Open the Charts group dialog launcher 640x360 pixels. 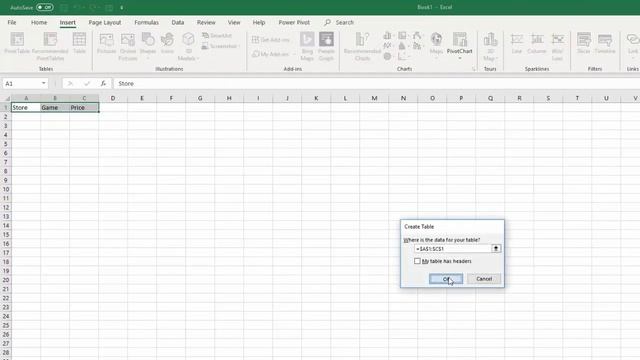coord(474,69)
